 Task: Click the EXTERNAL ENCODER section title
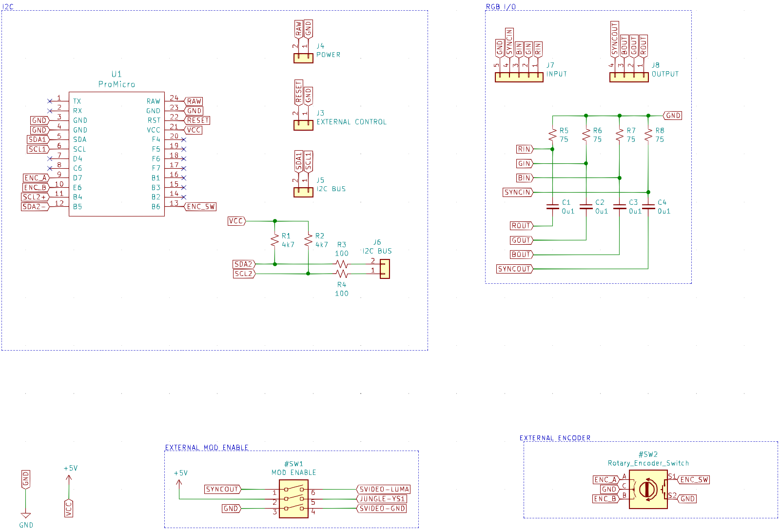click(x=555, y=438)
